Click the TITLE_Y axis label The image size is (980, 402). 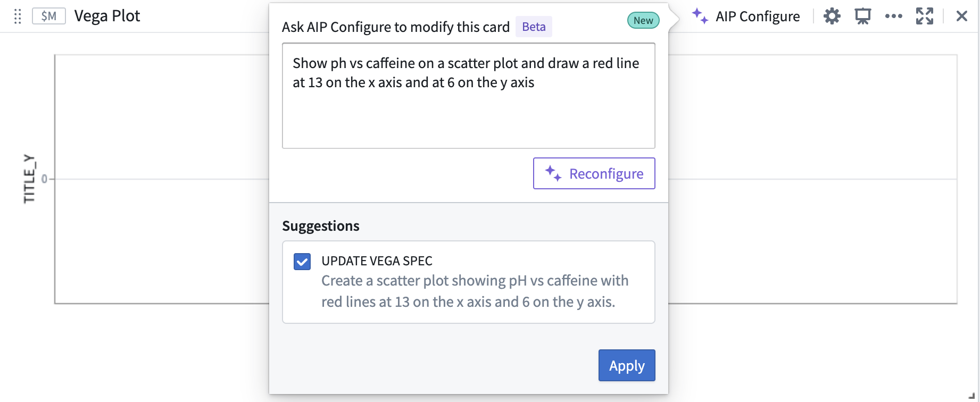tap(29, 179)
